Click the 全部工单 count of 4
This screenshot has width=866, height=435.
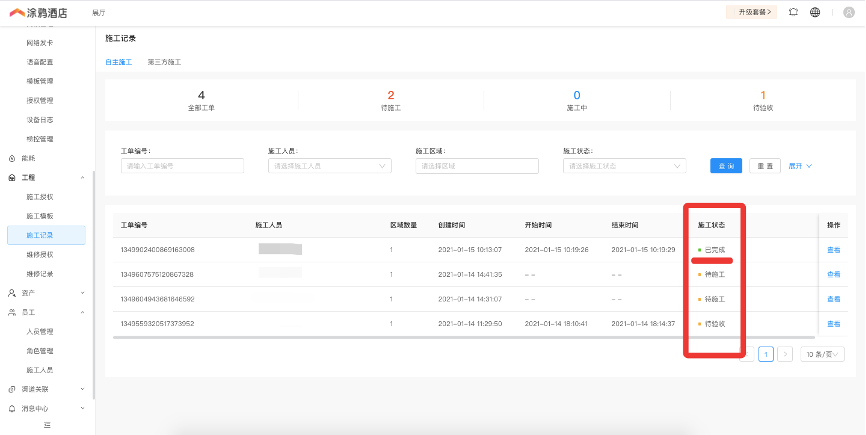(x=201, y=96)
